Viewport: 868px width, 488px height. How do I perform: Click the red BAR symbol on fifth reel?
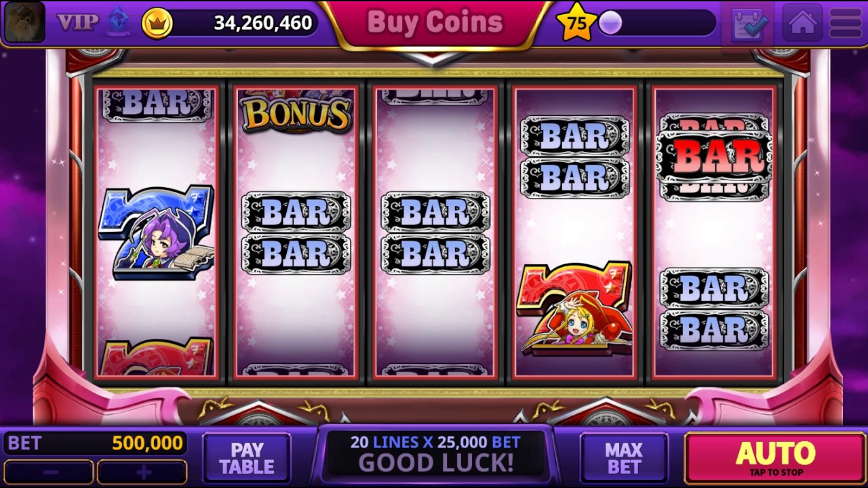(x=714, y=157)
